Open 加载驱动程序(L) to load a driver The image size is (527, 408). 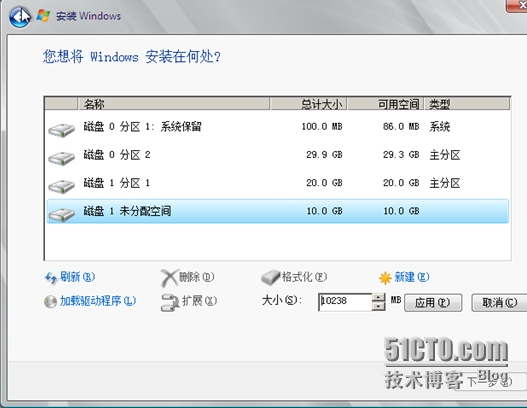98,301
